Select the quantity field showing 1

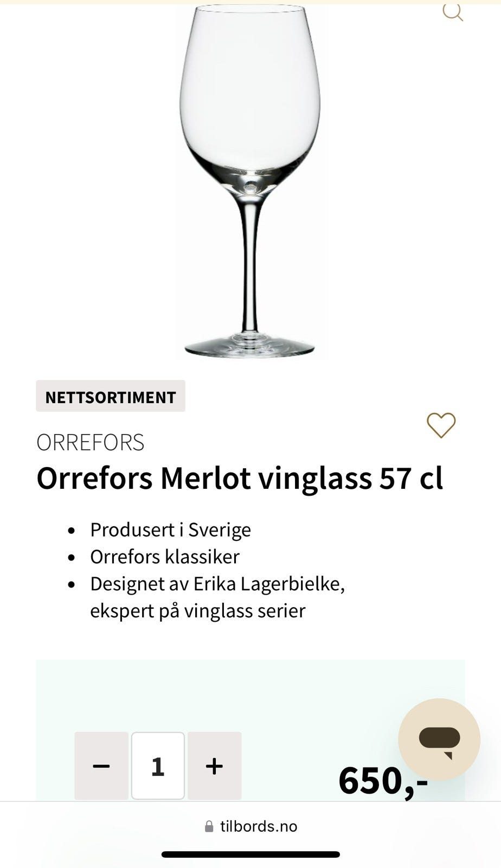pyautogui.click(x=158, y=765)
